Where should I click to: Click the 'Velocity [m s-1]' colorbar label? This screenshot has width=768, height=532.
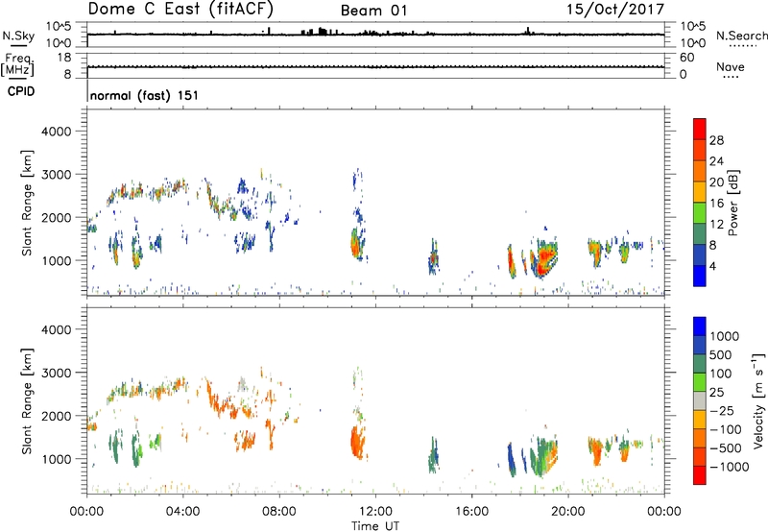pos(758,400)
